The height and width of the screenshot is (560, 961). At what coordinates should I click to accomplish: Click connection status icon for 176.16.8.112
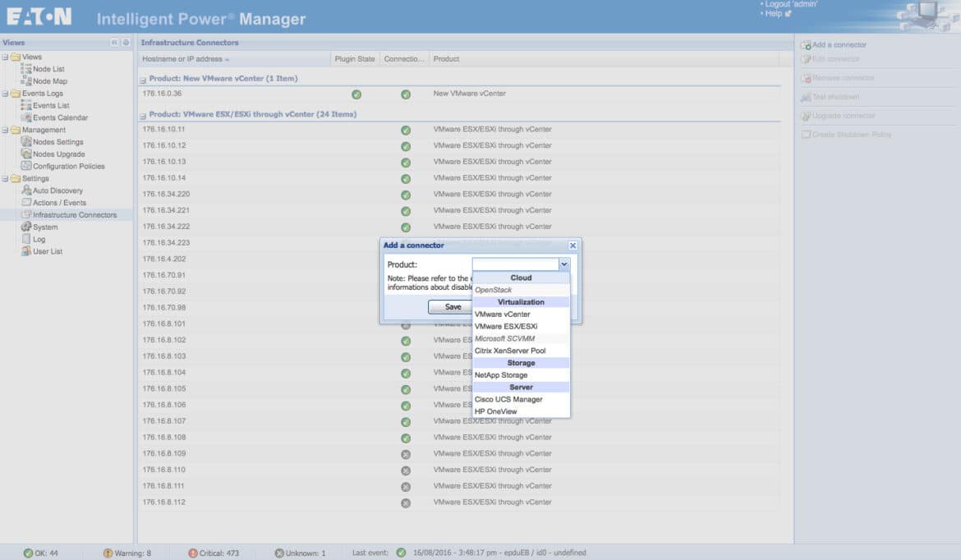point(405,503)
